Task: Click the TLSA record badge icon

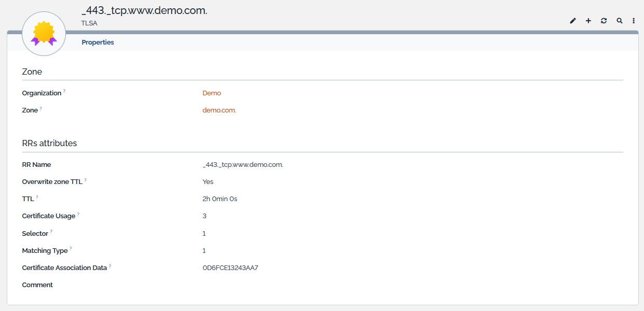Action: (44, 34)
